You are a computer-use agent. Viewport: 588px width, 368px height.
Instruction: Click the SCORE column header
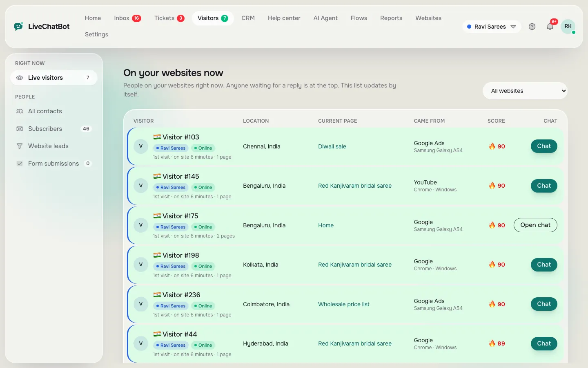point(496,121)
